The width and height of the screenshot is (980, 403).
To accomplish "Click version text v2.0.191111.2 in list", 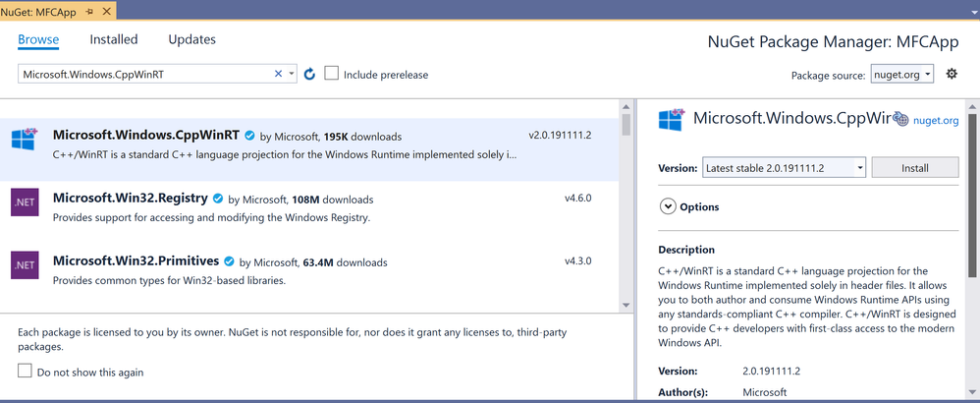I will pos(560,136).
